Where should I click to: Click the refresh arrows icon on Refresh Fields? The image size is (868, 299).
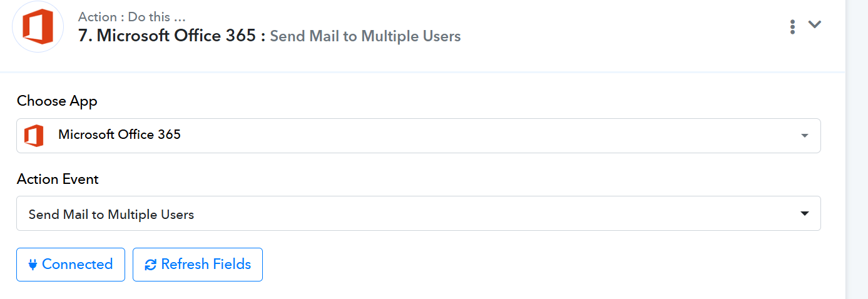[x=150, y=265]
